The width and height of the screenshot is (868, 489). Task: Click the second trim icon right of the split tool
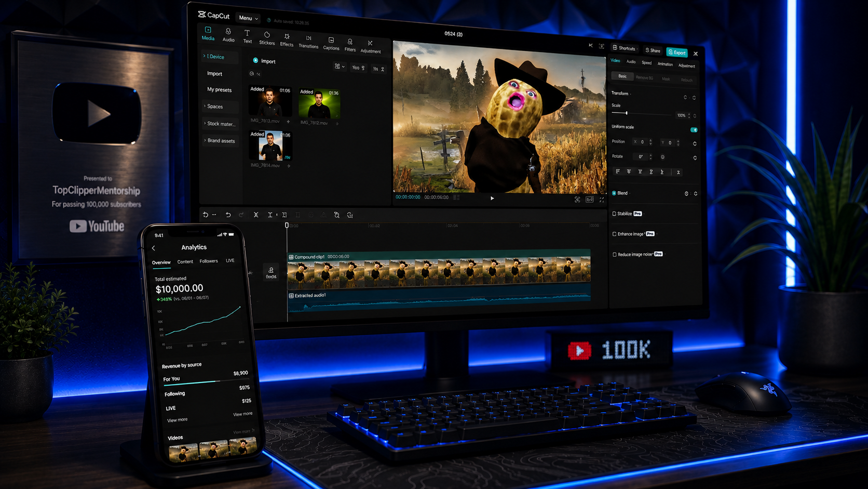(284, 215)
